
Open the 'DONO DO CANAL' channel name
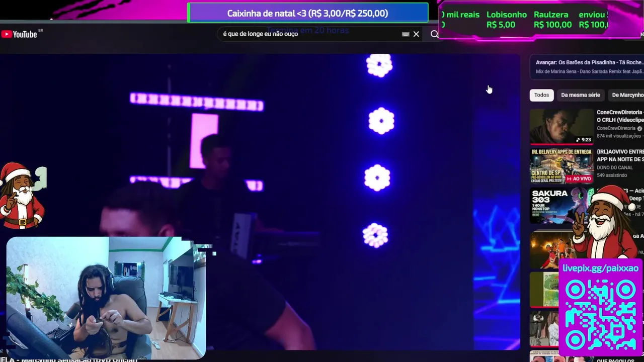[x=615, y=167]
